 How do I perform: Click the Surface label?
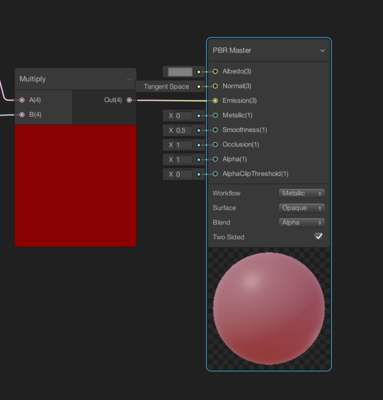[224, 208]
